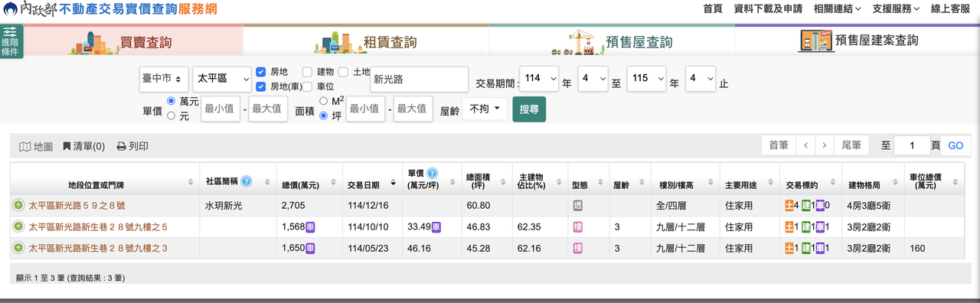Open address link 太平區新光路59之8號

pos(78,206)
